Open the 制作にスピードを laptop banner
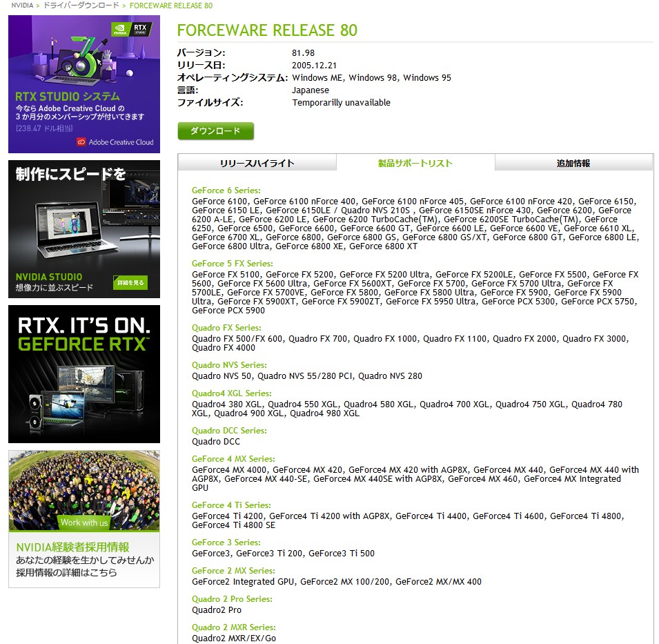The width and height of the screenshot is (659, 644). click(84, 229)
